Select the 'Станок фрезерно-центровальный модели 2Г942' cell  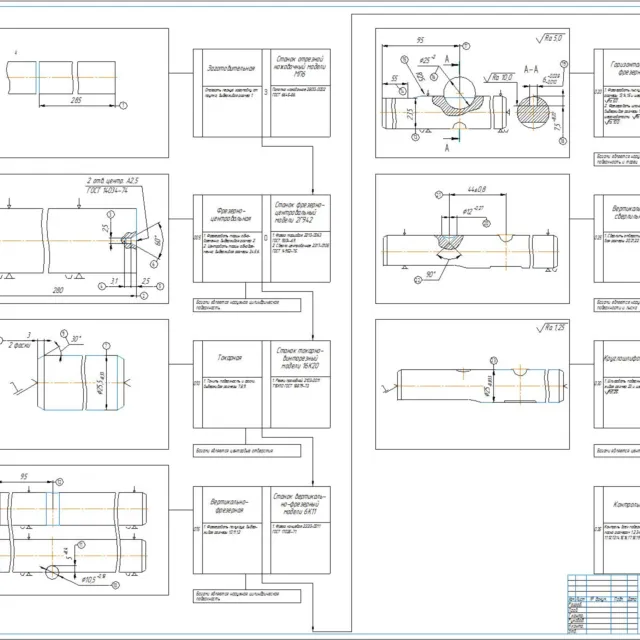300,213
